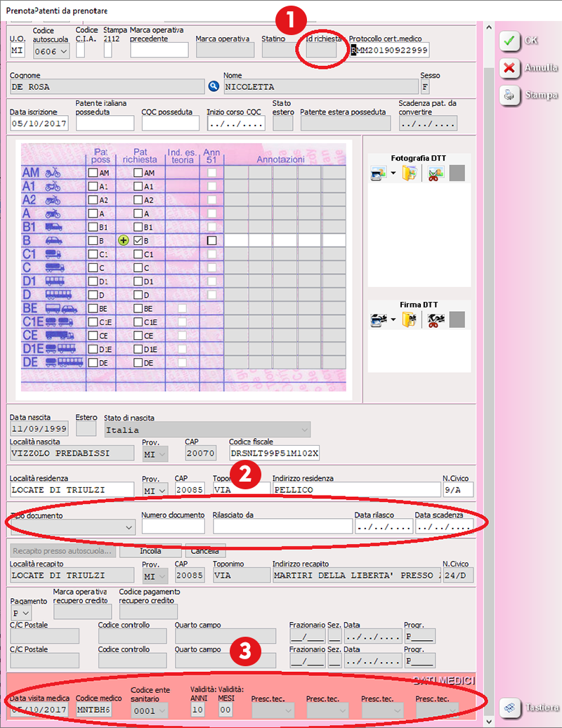
Task: Click the crop signature scissors icon
Action: tap(436, 320)
